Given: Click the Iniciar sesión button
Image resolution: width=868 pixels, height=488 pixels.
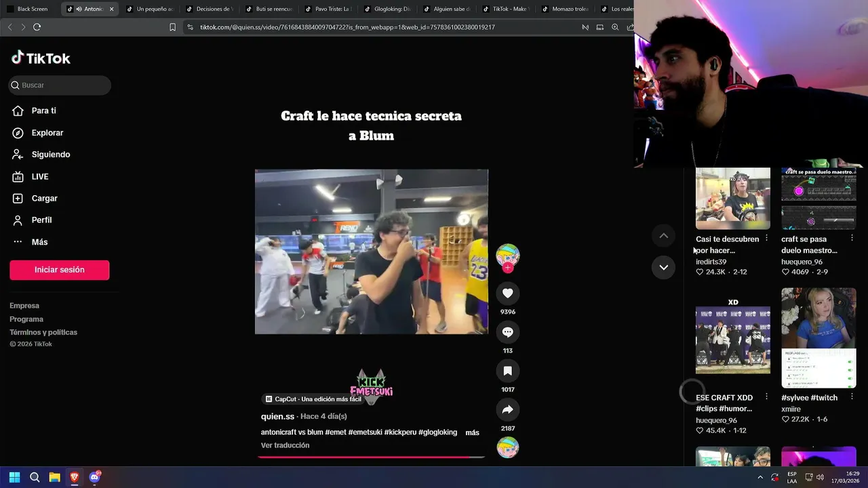Looking at the screenshot, I should tap(60, 270).
